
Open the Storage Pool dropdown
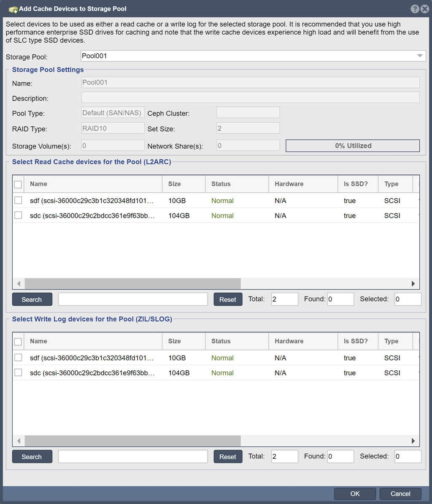pos(419,56)
